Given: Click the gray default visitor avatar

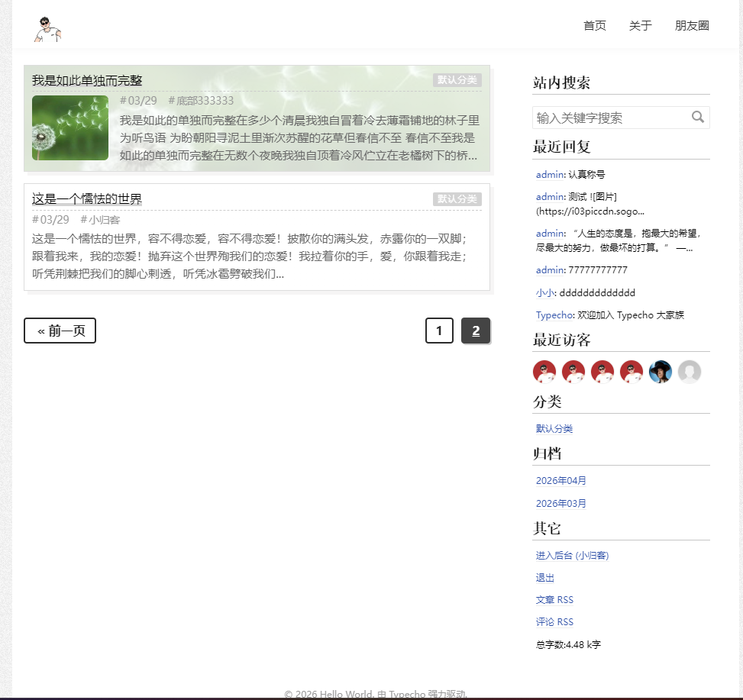Looking at the screenshot, I should coord(689,372).
